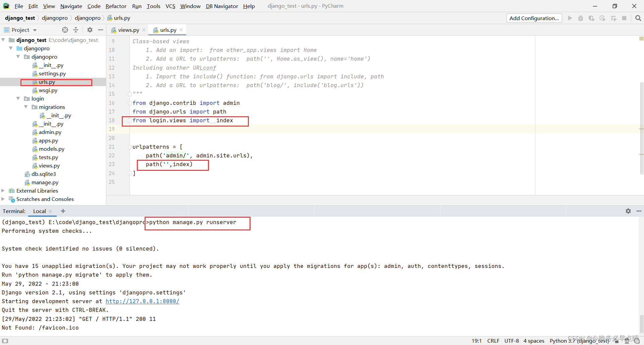This screenshot has height=345, width=644.
Task: Click the Run configuration play icon
Action: coord(570,18)
